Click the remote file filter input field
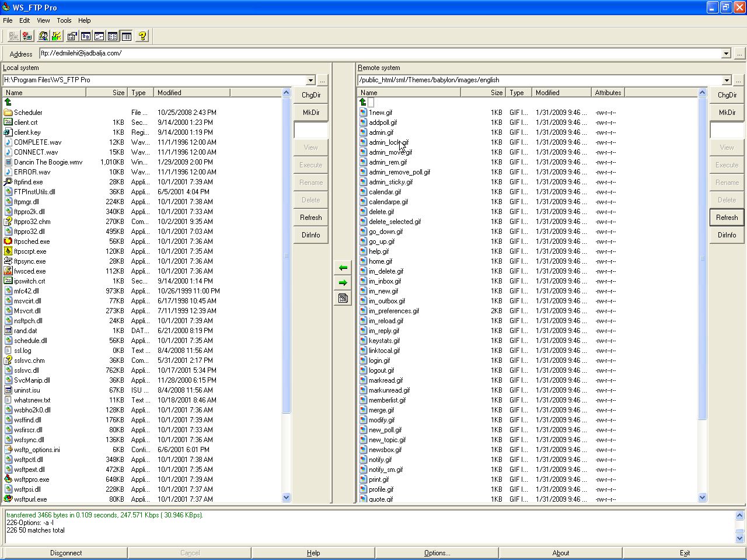The image size is (747, 560). click(x=727, y=130)
